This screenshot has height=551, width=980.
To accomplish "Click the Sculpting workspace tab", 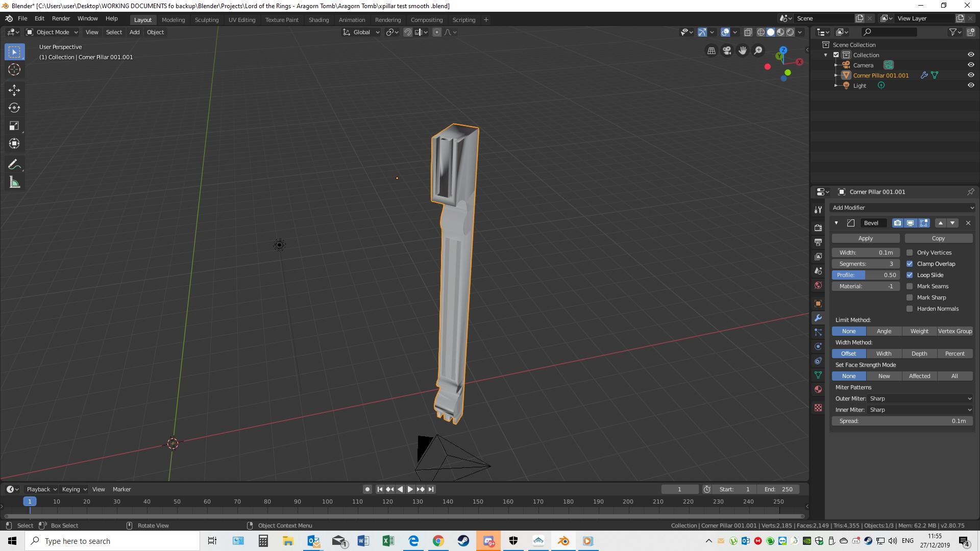I will pos(206,19).
